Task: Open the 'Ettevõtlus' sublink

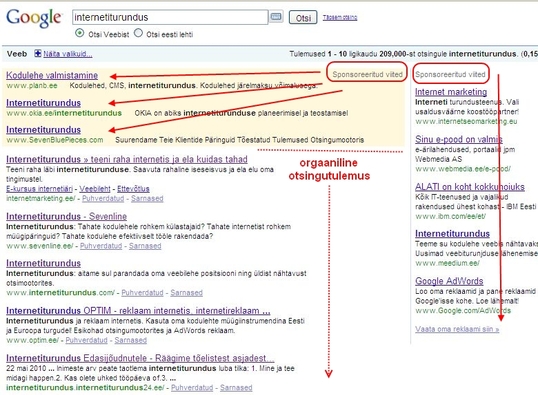Action: [133, 189]
